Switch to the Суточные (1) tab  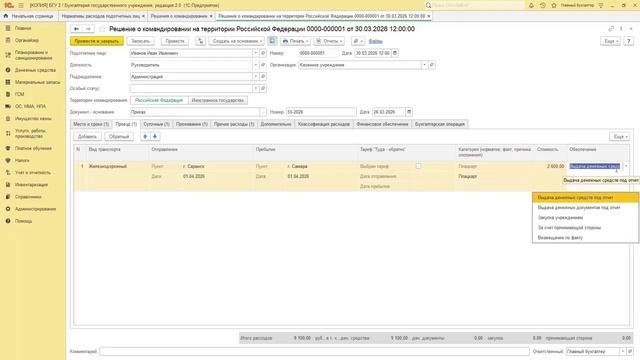pos(156,124)
